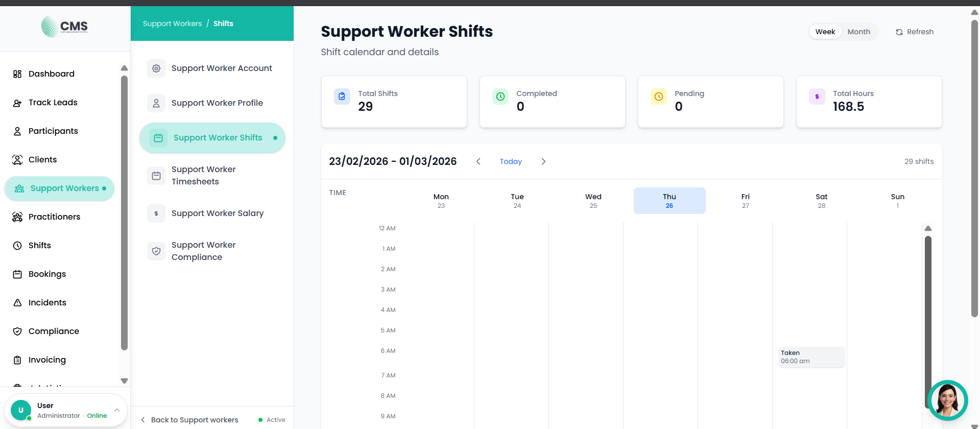980x429 pixels.
Task: Select the Mon 23 column header
Action: click(x=441, y=201)
